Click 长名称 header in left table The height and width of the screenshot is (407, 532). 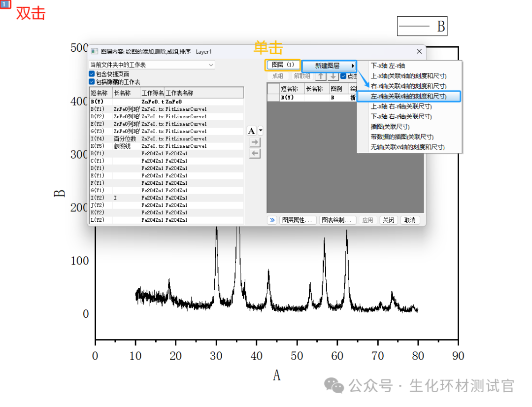click(x=126, y=93)
